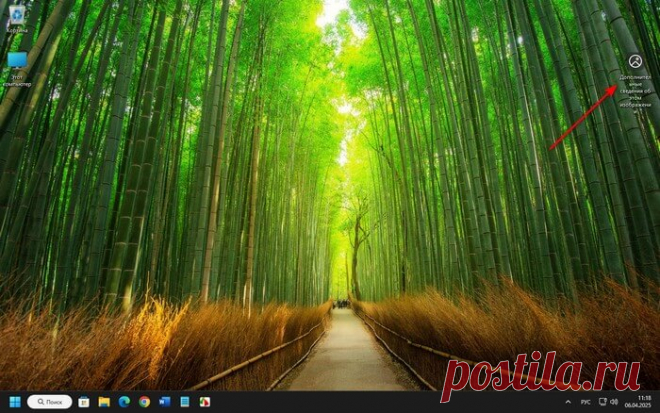Launch File Explorer from the taskbar
The width and height of the screenshot is (660, 413).
[104, 401]
